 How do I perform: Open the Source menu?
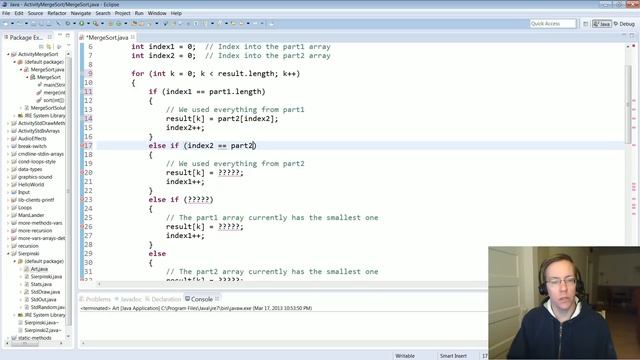pyautogui.click(x=35, y=13)
